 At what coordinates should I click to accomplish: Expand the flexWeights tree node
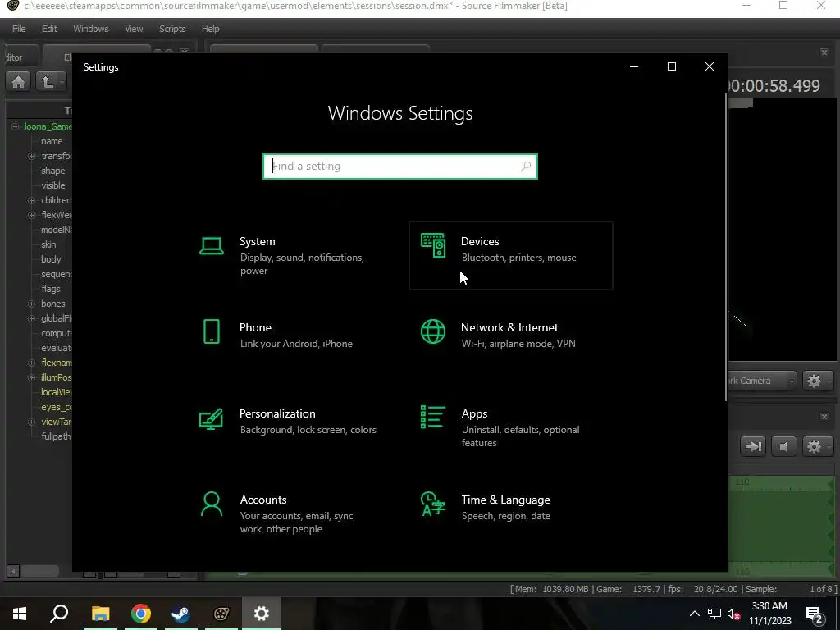point(32,215)
